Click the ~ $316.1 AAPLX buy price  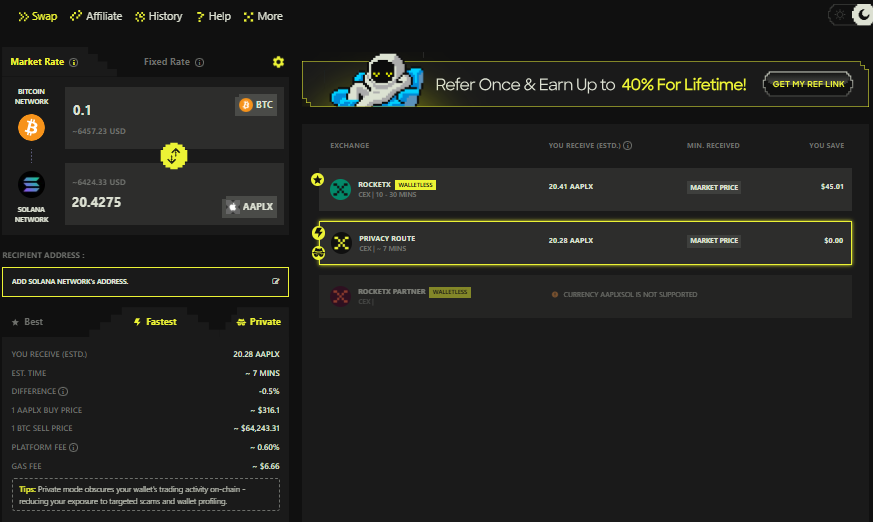[x=265, y=410]
